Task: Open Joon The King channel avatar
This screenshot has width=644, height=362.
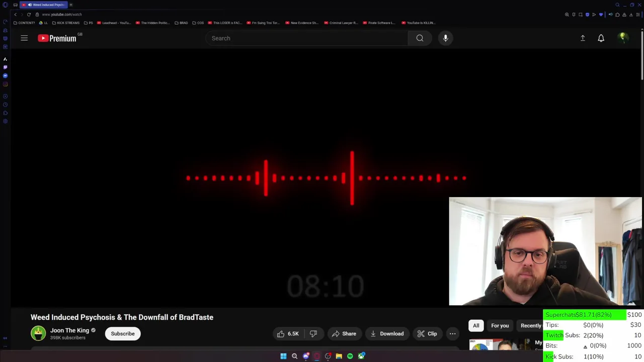Action: coord(38,333)
